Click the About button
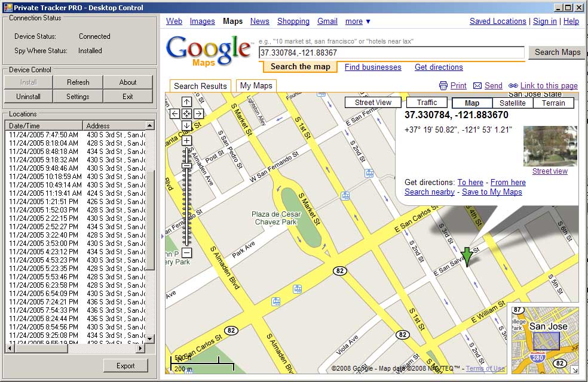This screenshot has width=588, height=382. click(x=128, y=82)
